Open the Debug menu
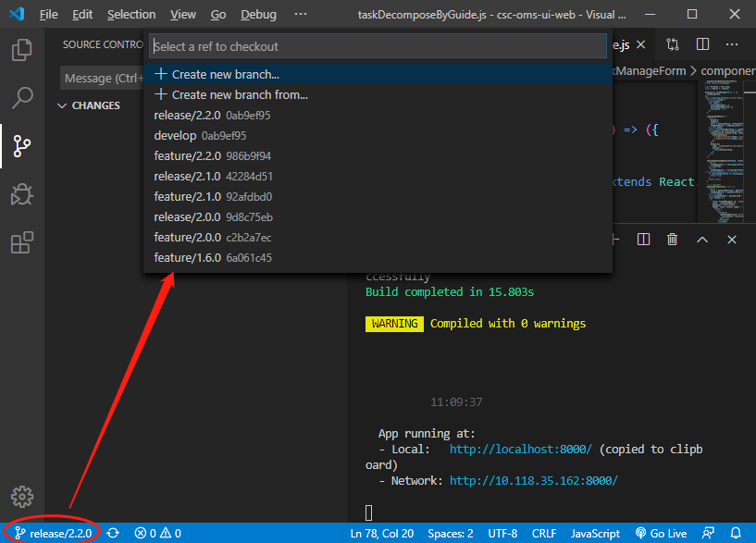The height and width of the screenshot is (543, 756). tap(258, 15)
